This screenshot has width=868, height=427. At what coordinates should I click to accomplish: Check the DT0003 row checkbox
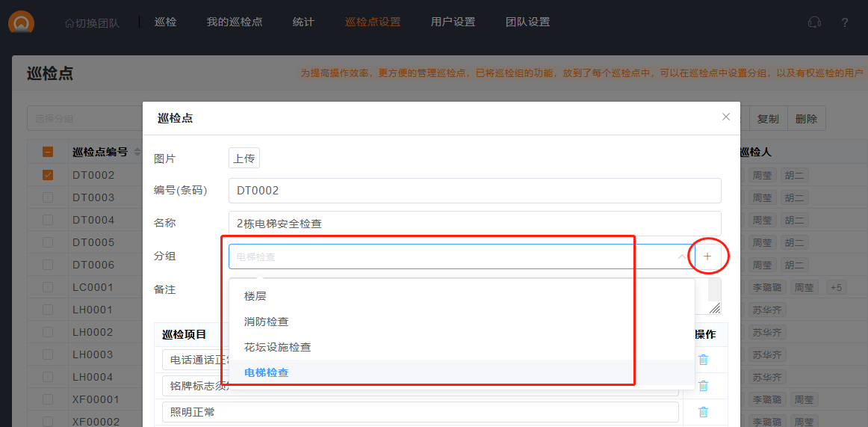pos(48,197)
